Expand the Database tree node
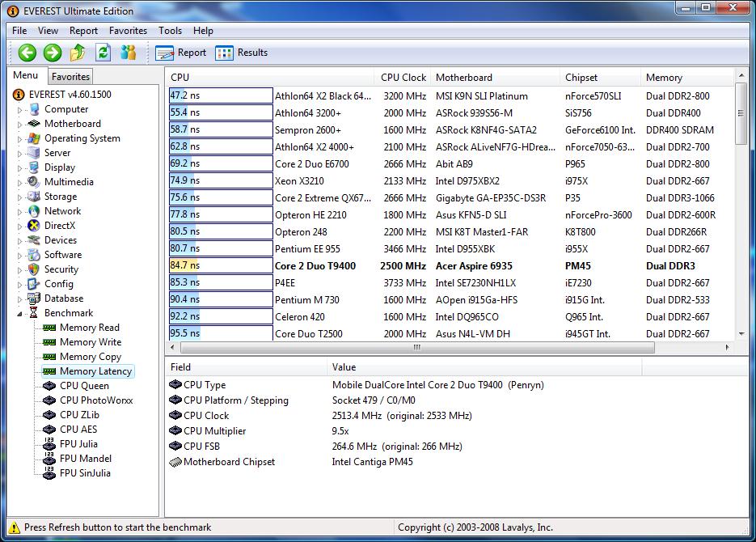 [x=19, y=299]
